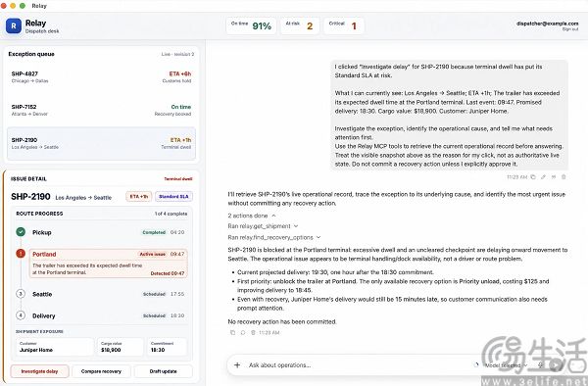Delete the user message via trash icon
The image size is (588, 386).
(563, 177)
